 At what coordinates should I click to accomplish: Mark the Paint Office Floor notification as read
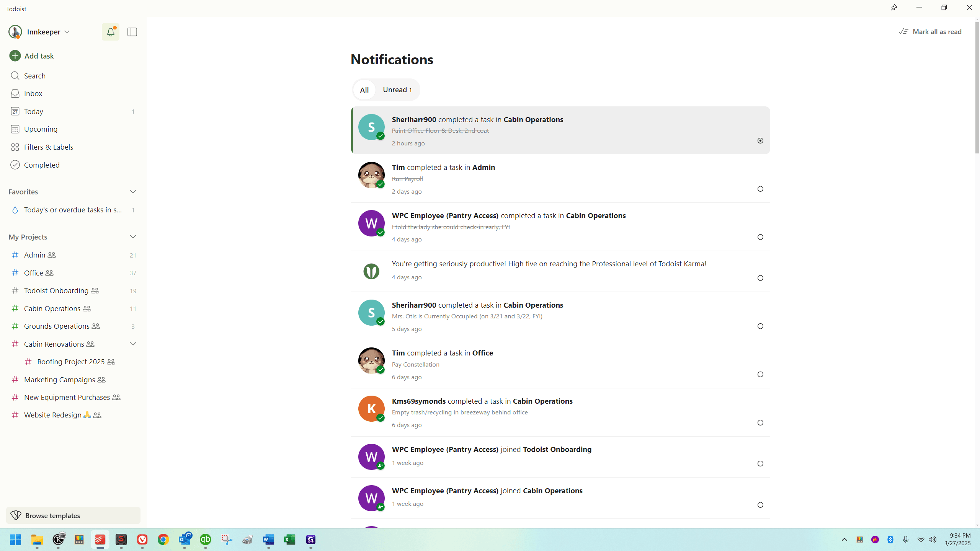(760, 141)
